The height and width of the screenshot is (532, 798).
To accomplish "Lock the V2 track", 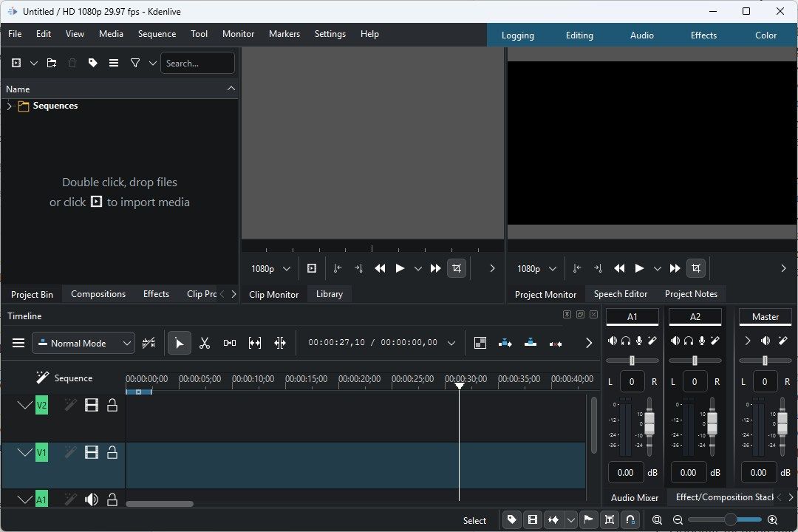I will (112, 405).
